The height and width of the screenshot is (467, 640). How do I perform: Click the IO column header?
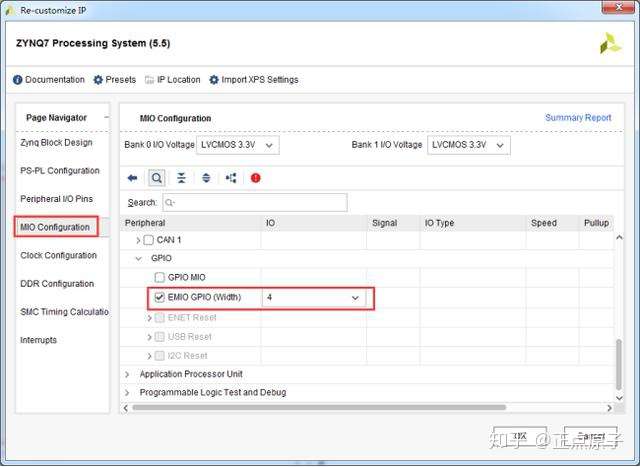point(314,223)
